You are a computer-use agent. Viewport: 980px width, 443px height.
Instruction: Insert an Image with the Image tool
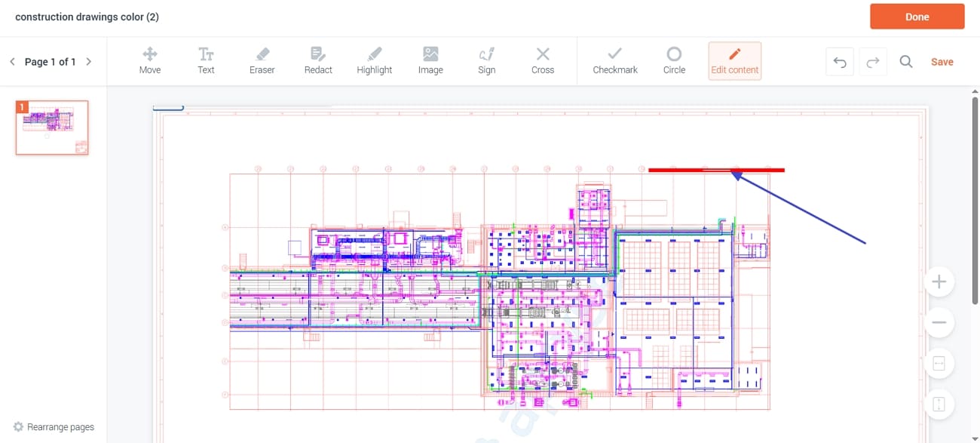coord(430,61)
